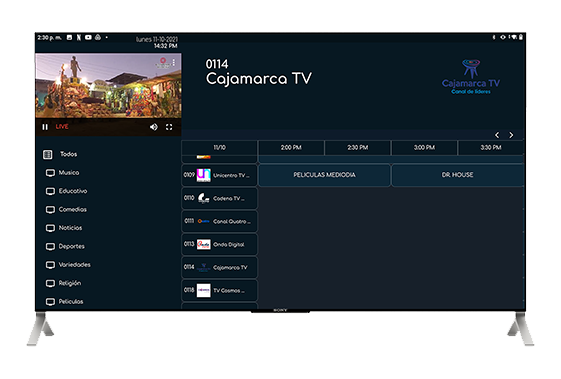Viewport: 561px width, 379px height.
Task: Advance guide with next arrow
Action: click(511, 135)
